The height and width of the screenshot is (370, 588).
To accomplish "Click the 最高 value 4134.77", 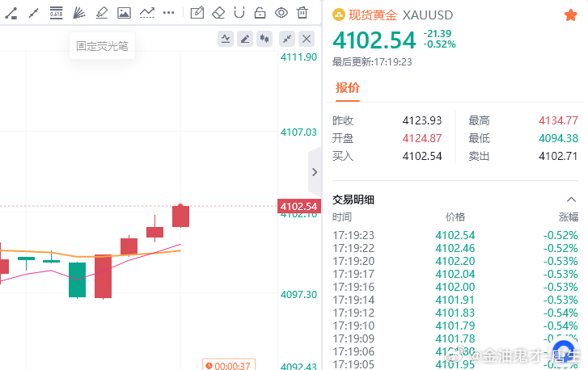I will coord(558,120).
